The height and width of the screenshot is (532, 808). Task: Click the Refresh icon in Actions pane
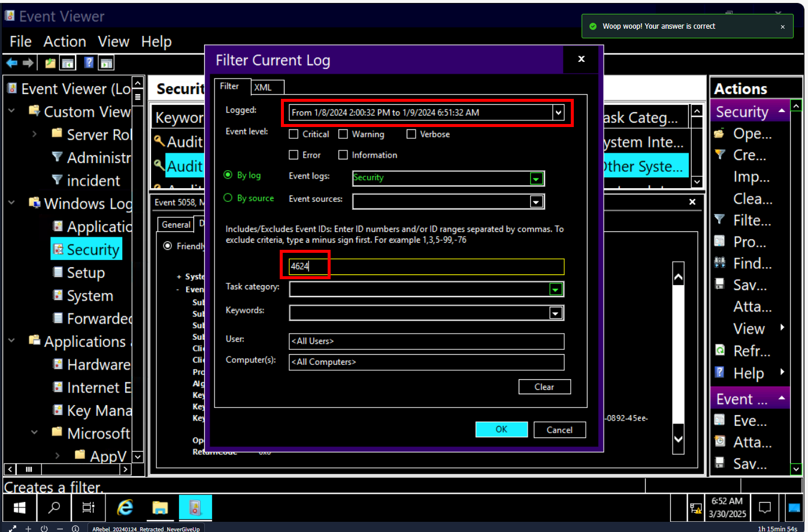pos(720,351)
